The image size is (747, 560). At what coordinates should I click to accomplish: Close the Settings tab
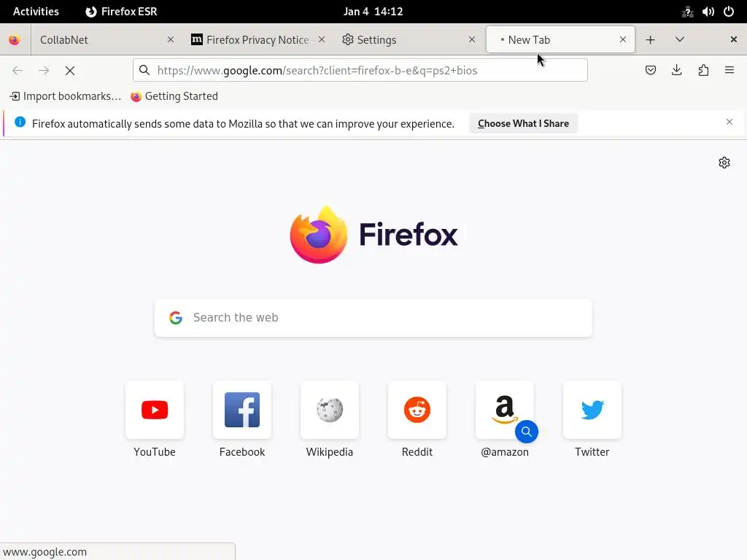pyautogui.click(x=472, y=39)
